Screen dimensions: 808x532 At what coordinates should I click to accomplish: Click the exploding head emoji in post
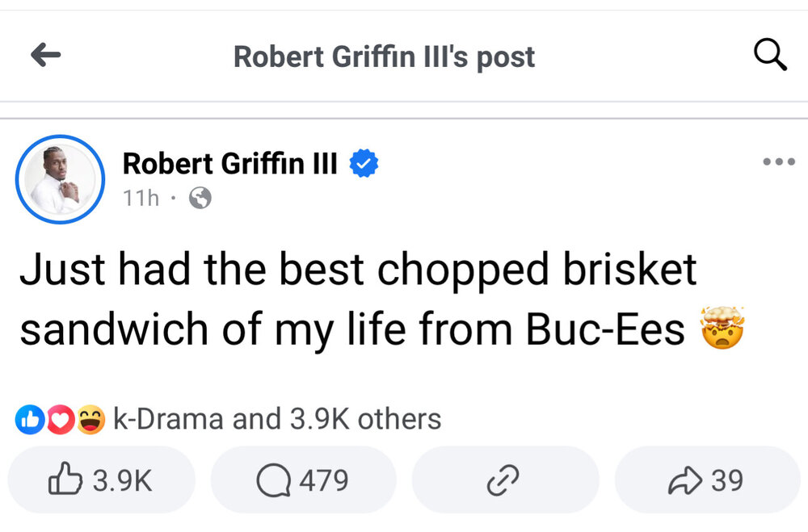[x=720, y=329]
